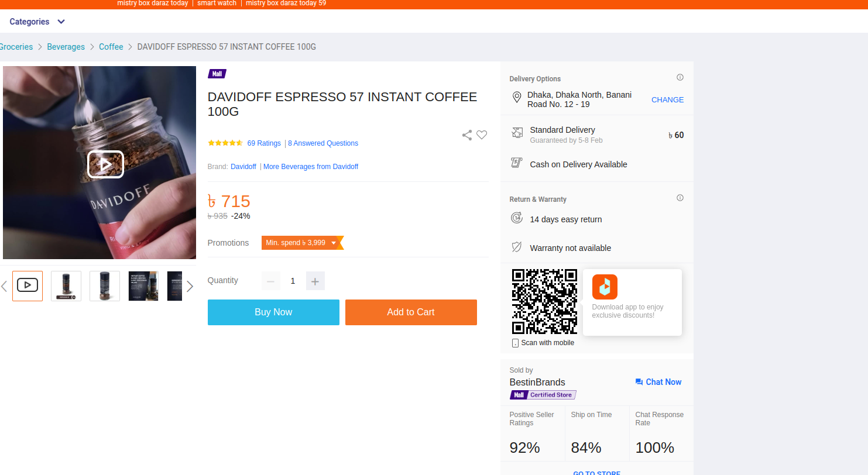Select the video thumbnail in the gallery

(x=28, y=285)
